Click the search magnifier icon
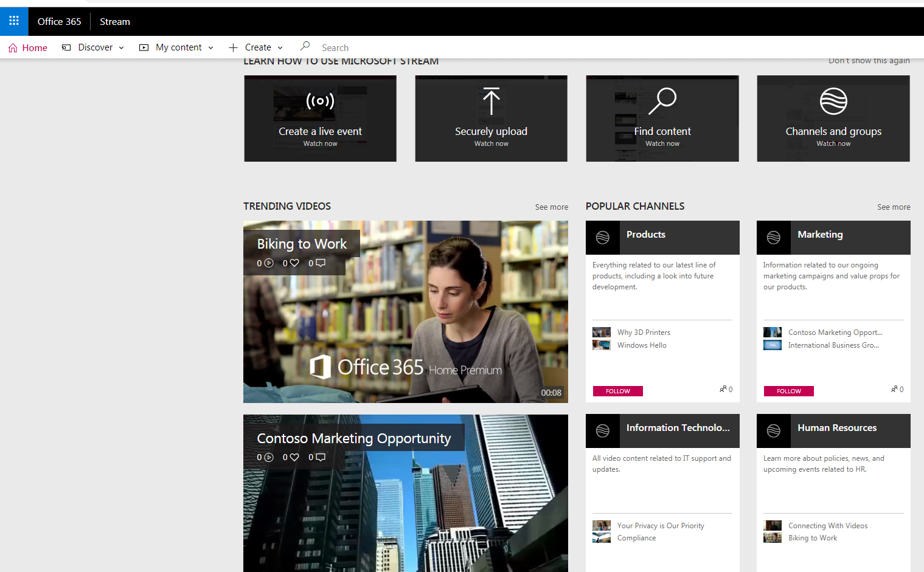Viewport: 924px width, 572px height. pos(305,46)
